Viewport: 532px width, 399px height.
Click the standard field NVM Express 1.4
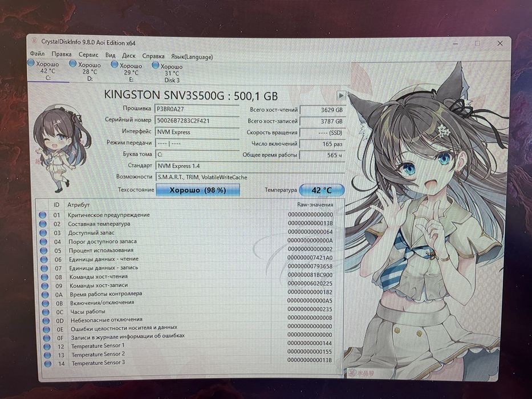[250, 166]
